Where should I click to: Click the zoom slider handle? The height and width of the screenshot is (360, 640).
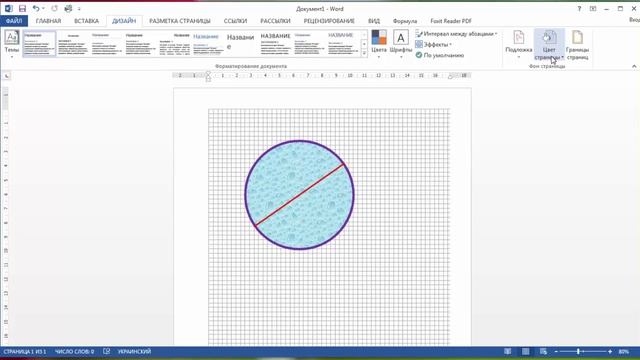[x=578, y=351]
